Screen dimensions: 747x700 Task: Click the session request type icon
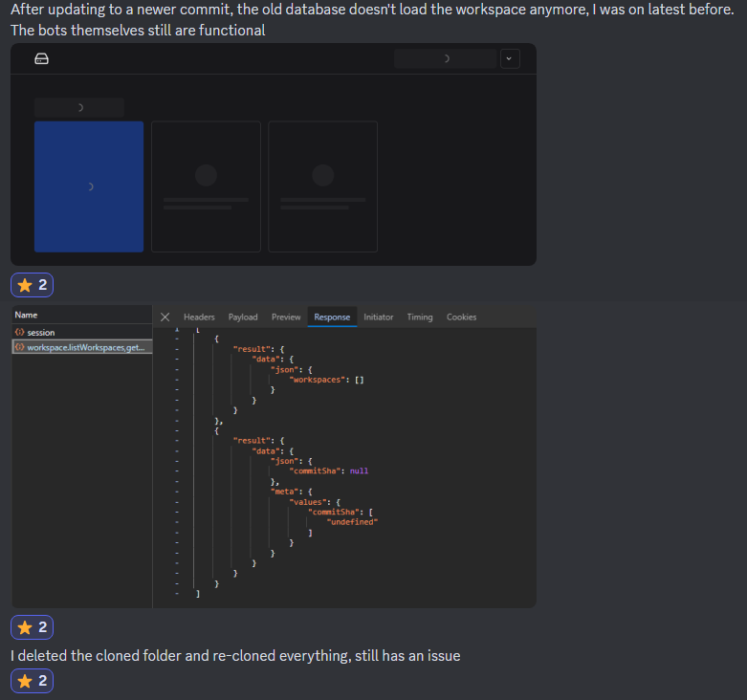click(19, 333)
